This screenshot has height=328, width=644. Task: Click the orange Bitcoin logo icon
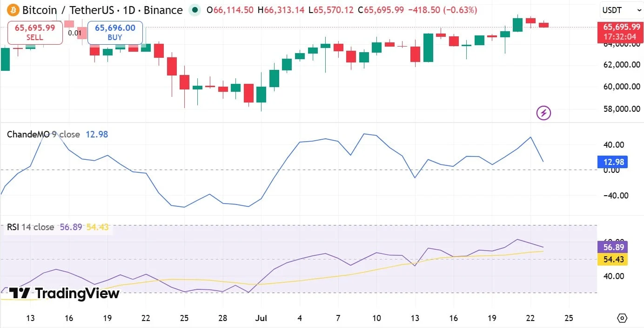13,10
